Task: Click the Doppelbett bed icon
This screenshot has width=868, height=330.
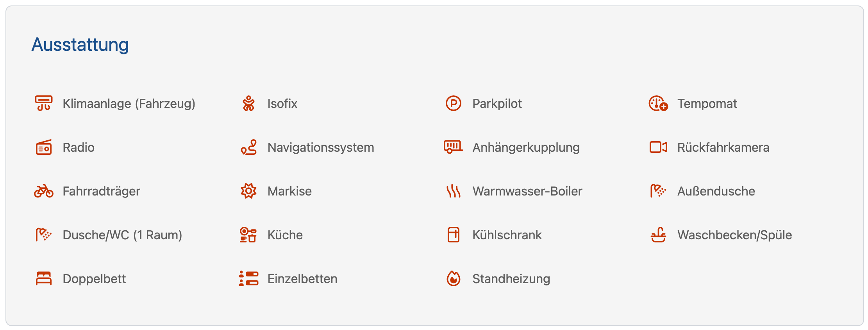Action: coord(43,279)
